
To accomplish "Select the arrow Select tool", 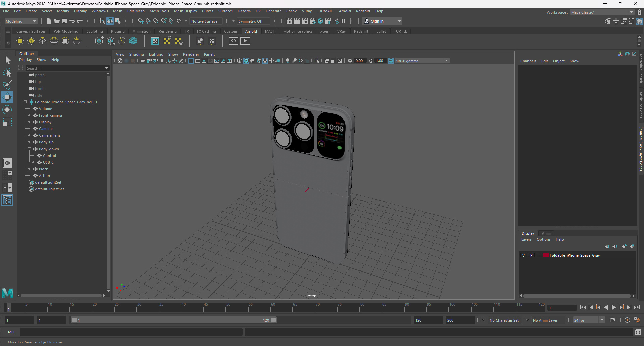I will tap(7, 60).
